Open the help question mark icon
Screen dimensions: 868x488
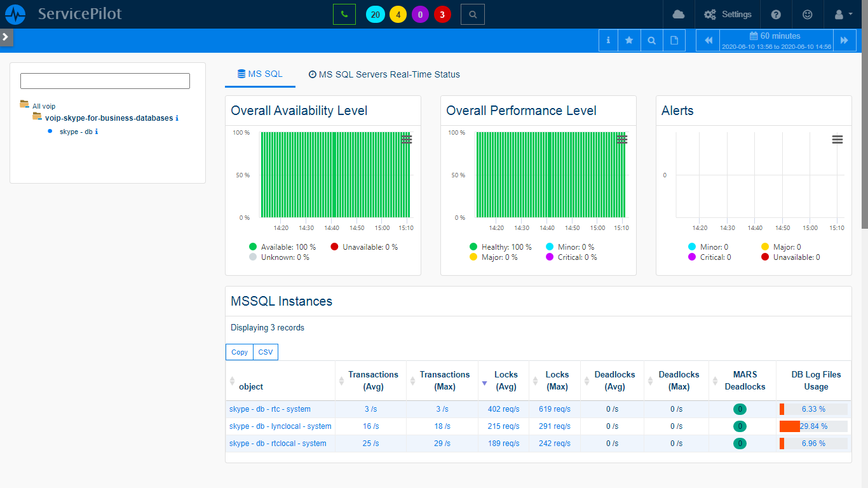(776, 14)
